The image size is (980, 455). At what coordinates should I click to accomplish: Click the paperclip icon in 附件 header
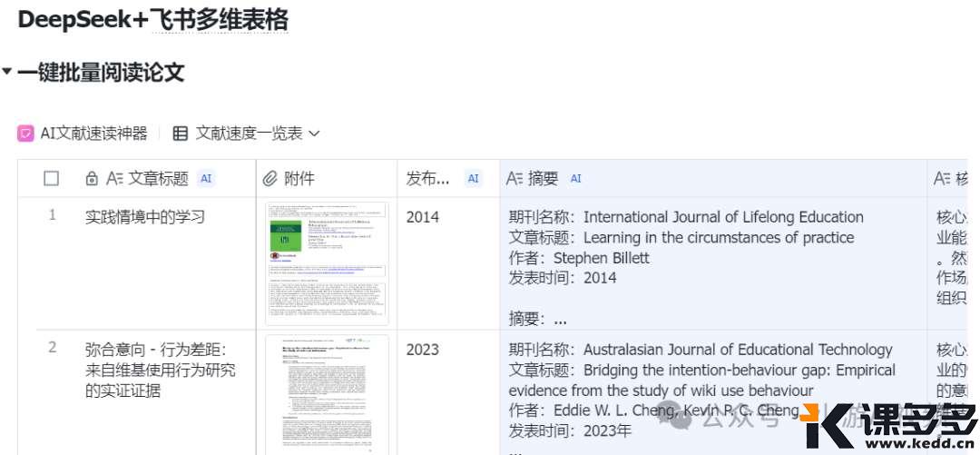[x=269, y=179]
